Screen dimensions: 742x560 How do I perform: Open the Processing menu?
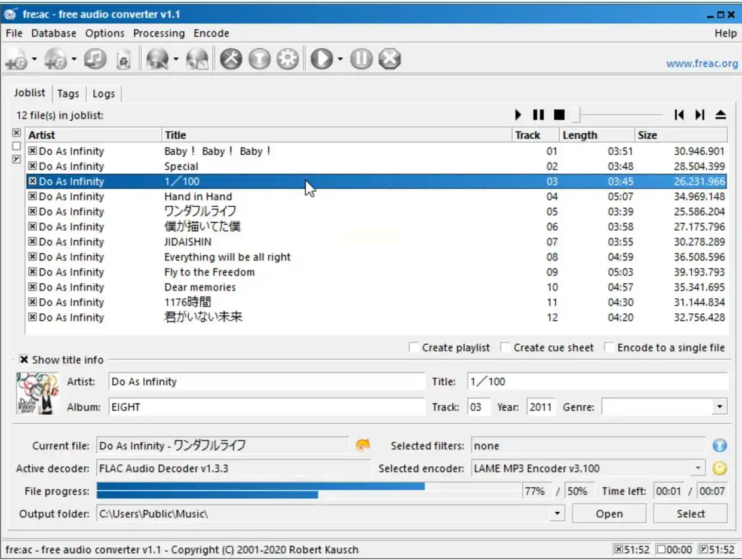pos(158,33)
